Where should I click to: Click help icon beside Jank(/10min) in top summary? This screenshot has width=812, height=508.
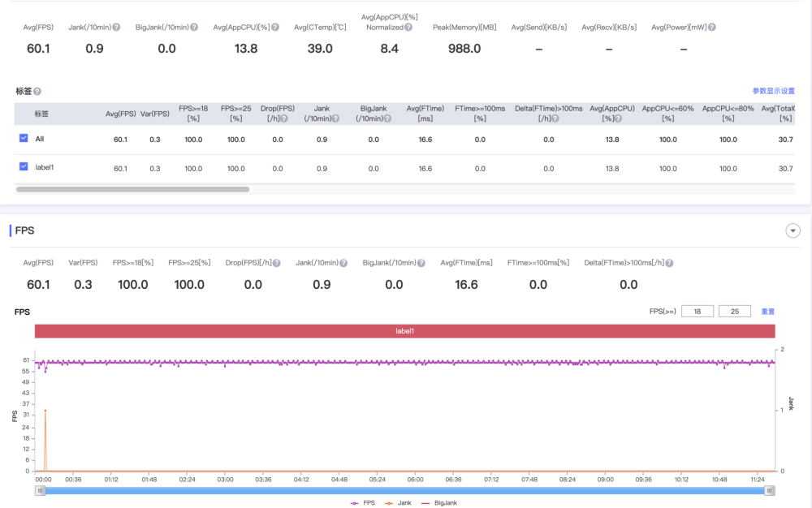[x=116, y=28]
